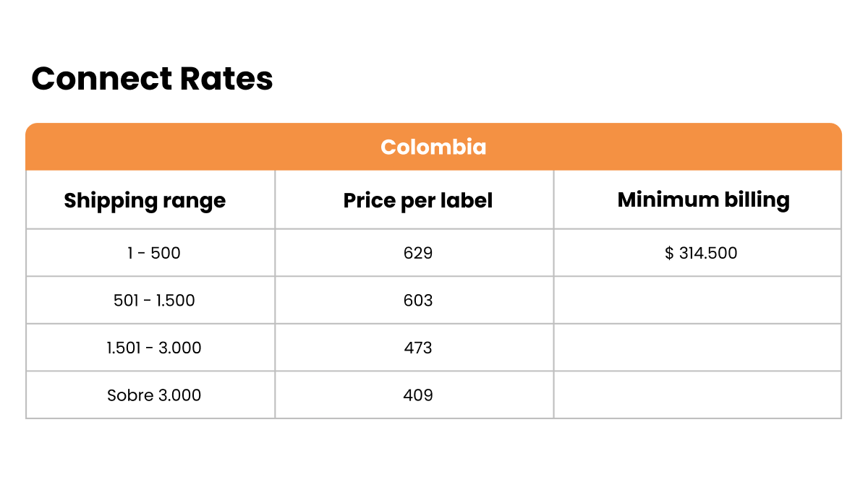Select the 501 - 1.500 shipping range cell
This screenshot has height=477, width=868.
click(x=154, y=300)
